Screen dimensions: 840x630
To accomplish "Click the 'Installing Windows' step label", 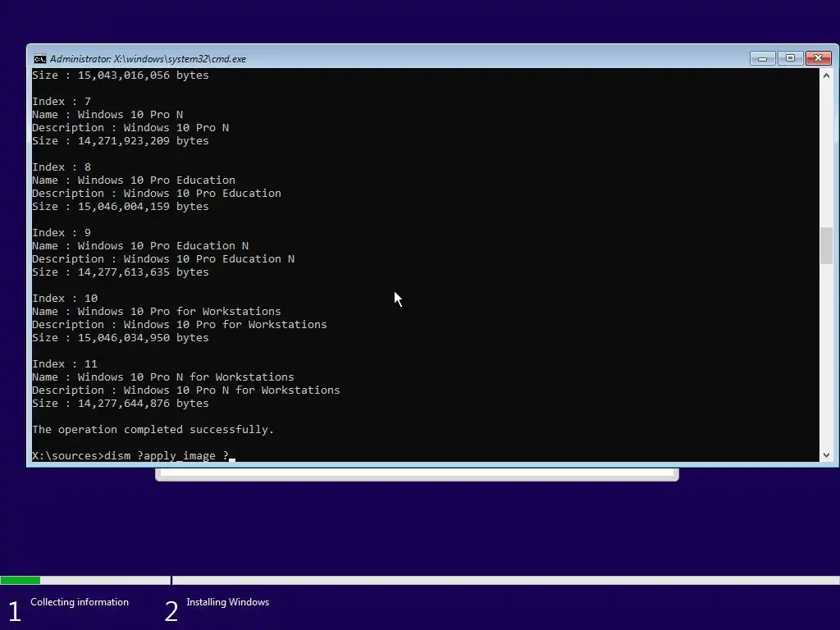I will 228,602.
